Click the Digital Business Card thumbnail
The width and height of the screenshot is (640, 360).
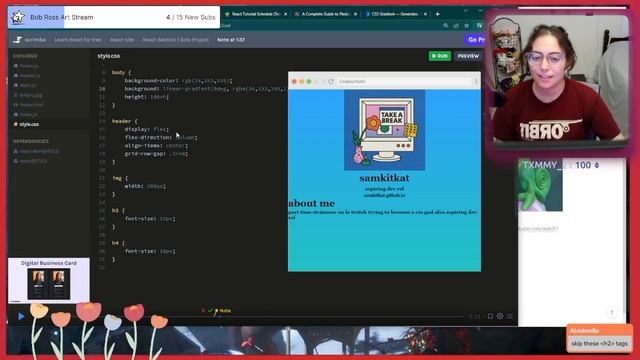49,280
